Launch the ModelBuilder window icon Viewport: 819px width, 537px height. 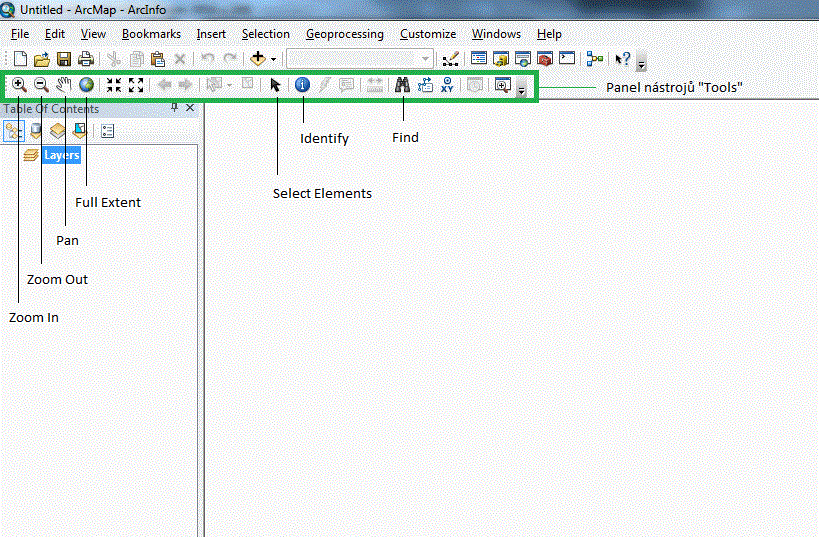coord(594,59)
